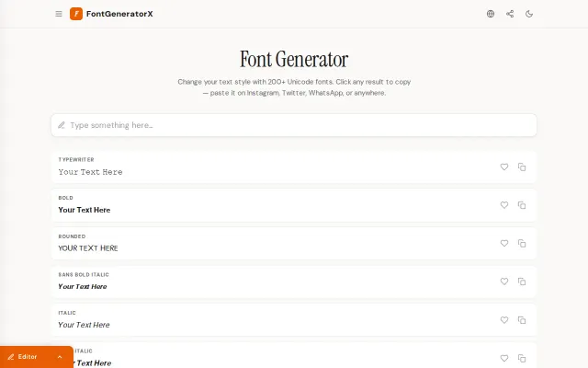Click the SANS BOLD ITALIC style label

84,274
